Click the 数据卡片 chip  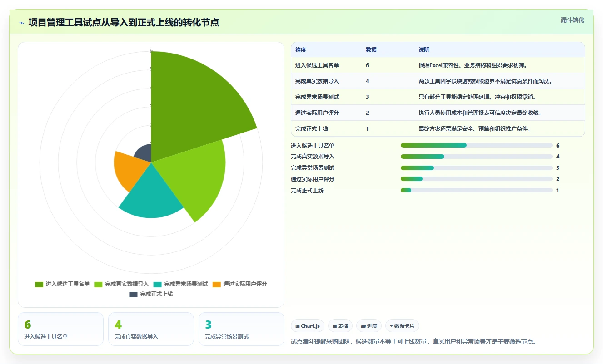[x=402, y=326]
